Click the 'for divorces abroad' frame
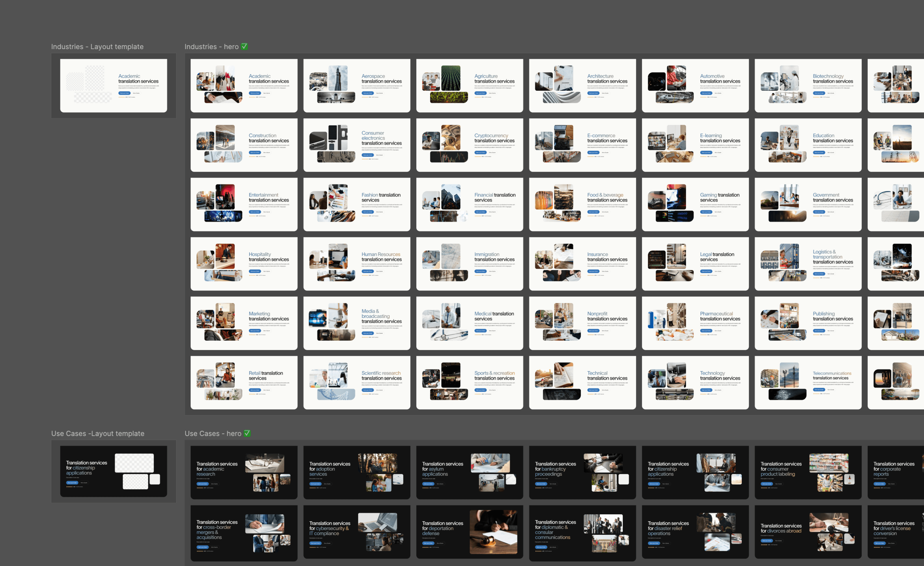The width and height of the screenshot is (924, 566). [x=808, y=532]
